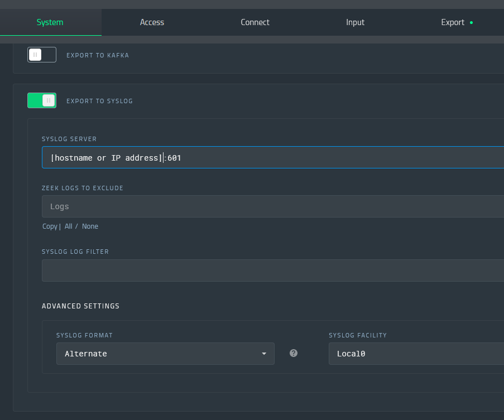This screenshot has width=504, height=420.
Task: Click the Zeek Logs to Exclude field
Action: [x=273, y=206]
